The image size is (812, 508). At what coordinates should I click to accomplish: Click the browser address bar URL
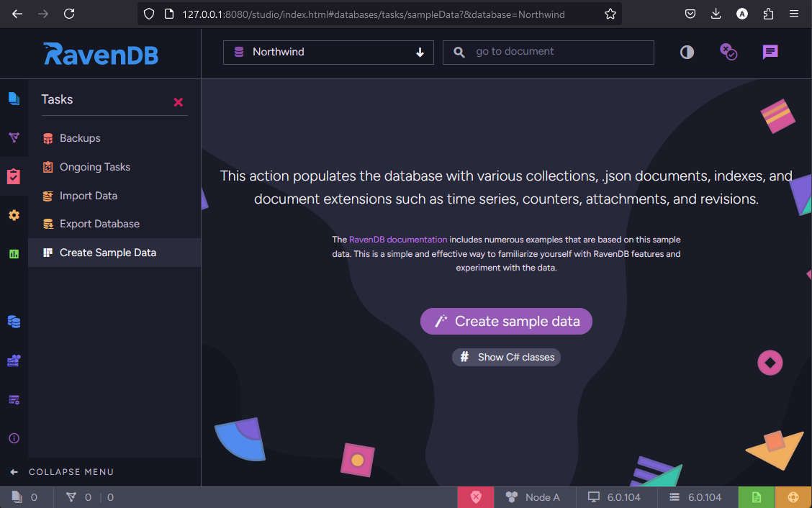tap(374, 14)
